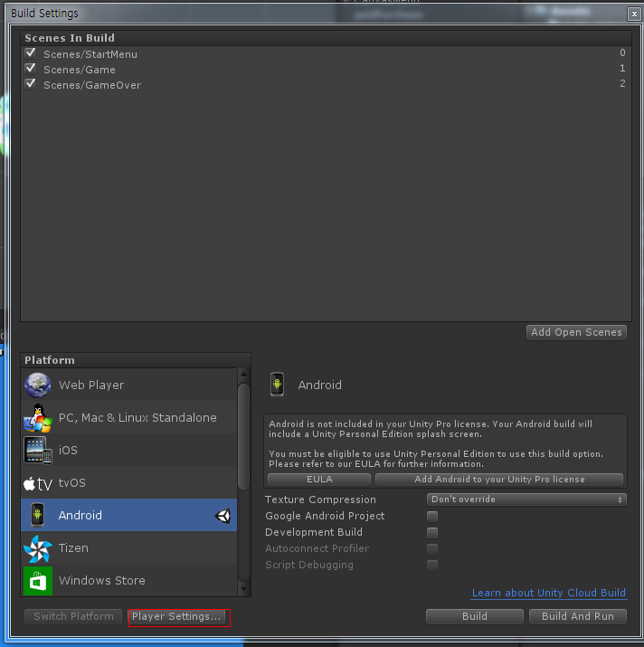The width and height of the screenshot is (644, 647).
Task: Enable the Development Build checkbox
Action: pos(432,533)
